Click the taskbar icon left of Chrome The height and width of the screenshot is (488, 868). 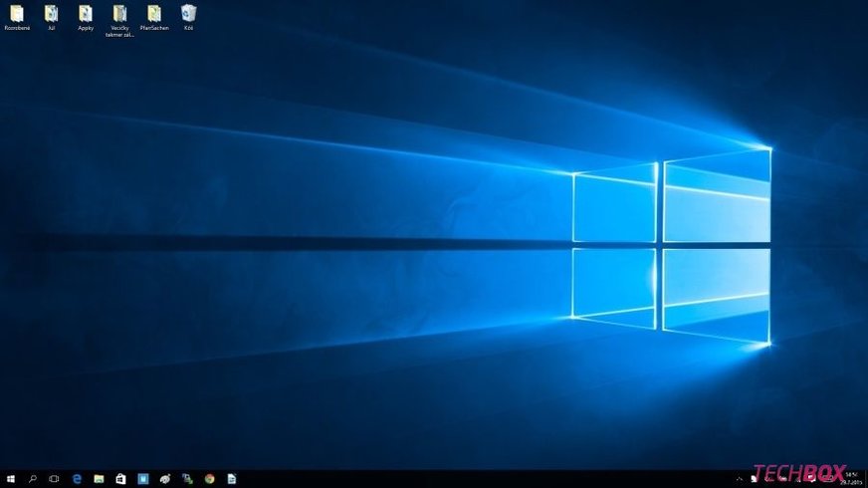[187, 479]
